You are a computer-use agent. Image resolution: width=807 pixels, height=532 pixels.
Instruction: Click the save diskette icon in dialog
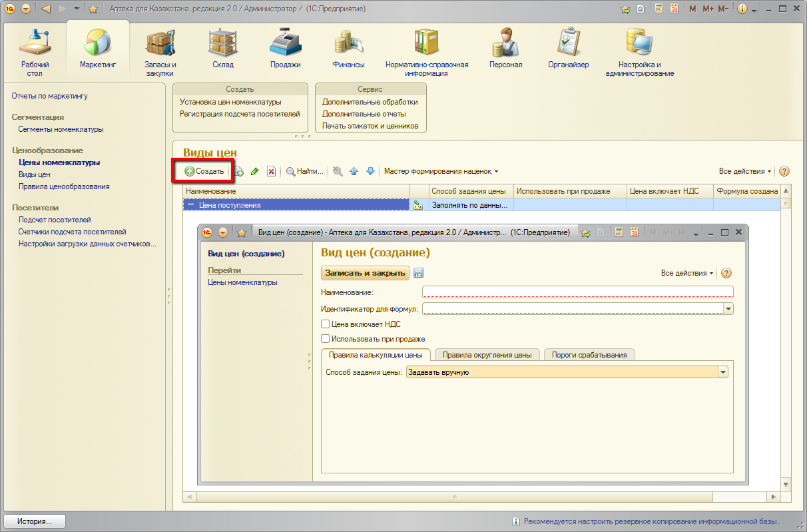tap(419, 273)
